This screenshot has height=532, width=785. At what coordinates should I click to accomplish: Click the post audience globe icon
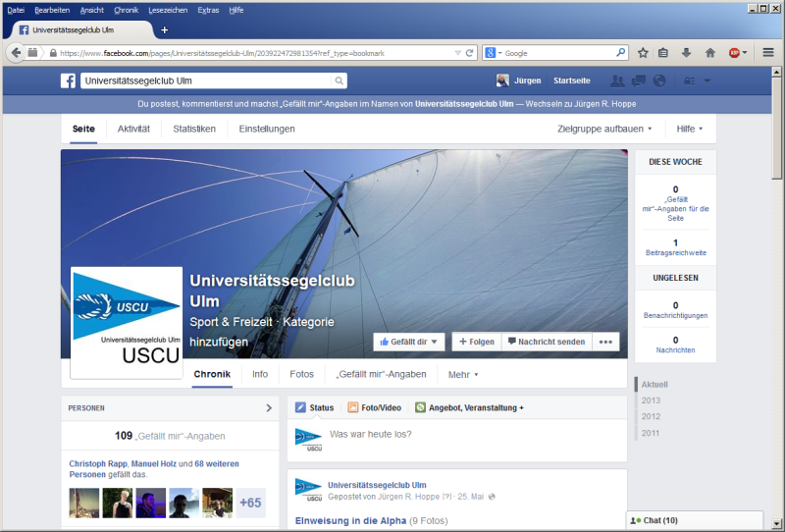coord(492,497)
